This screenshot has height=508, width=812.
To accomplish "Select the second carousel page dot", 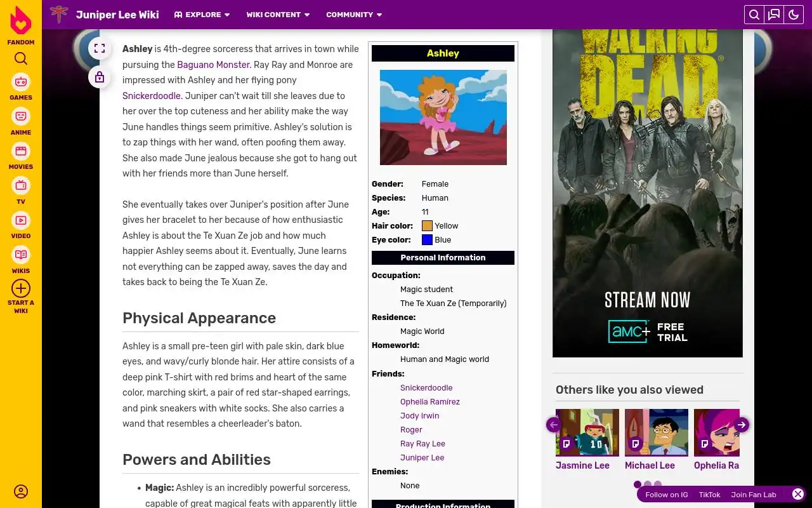I will click(648, 485).
